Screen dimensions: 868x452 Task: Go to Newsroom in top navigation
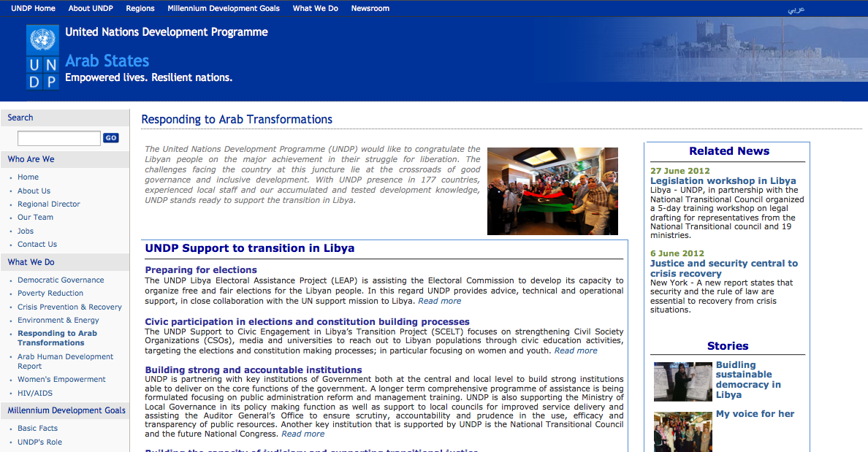click(370, 8)
